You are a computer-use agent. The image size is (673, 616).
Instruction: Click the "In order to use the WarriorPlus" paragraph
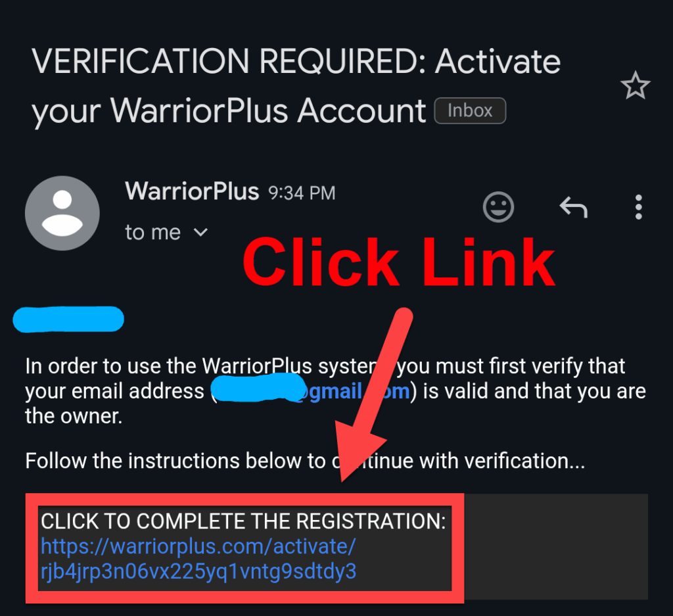tap(335, 391)
